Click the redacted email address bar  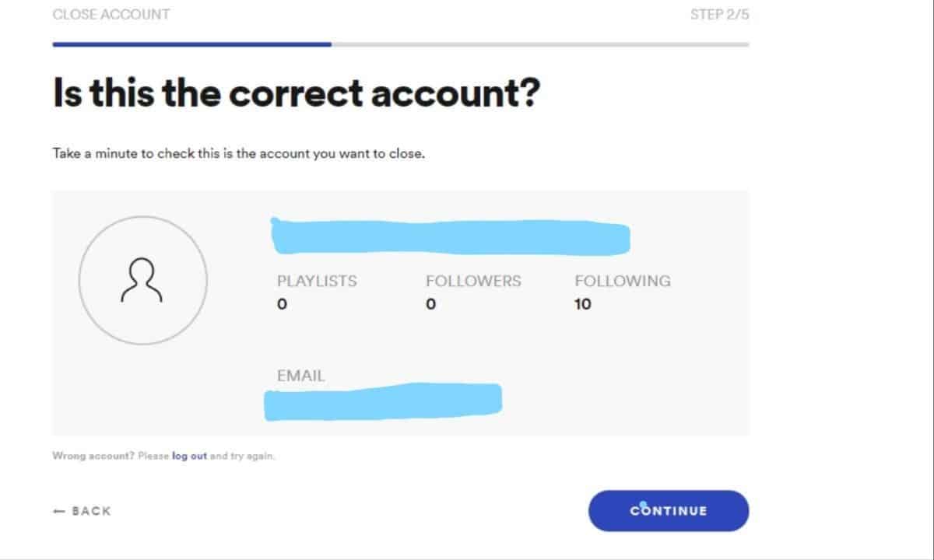coord(383,401)
